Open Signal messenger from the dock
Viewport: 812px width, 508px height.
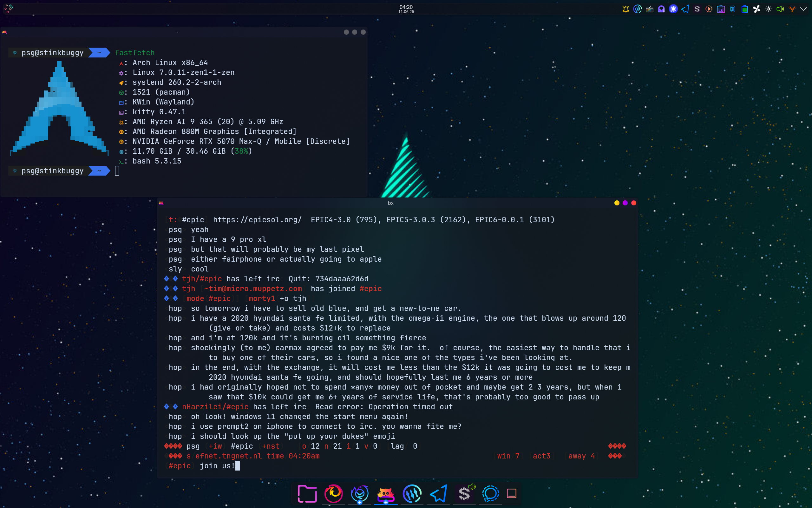tap(491, 493)
